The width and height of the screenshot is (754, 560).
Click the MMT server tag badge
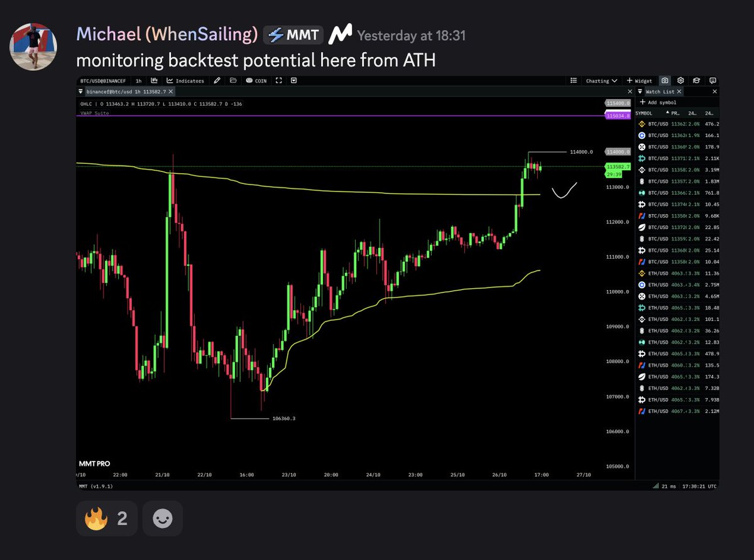293,35
